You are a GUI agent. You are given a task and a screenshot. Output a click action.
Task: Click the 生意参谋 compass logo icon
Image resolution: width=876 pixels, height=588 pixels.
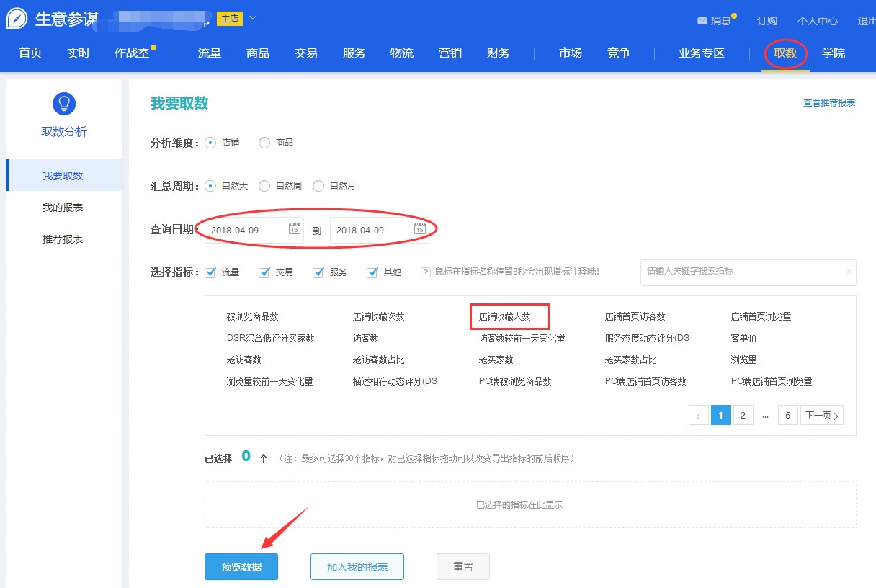tap(17, 18)
